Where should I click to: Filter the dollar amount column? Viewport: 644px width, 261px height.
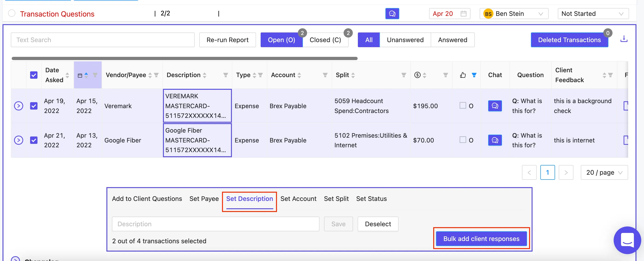click(445, 75)
